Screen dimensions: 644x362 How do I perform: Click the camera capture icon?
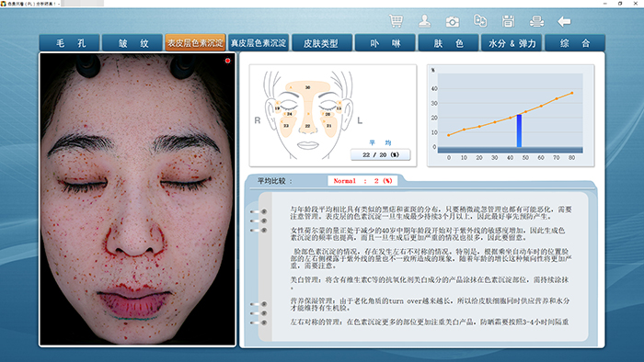click(x=453, y=21)
